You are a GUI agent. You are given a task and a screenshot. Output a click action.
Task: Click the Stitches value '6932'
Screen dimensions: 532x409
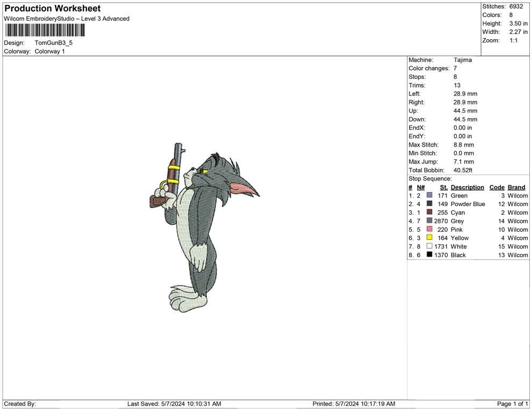(516, 6)
